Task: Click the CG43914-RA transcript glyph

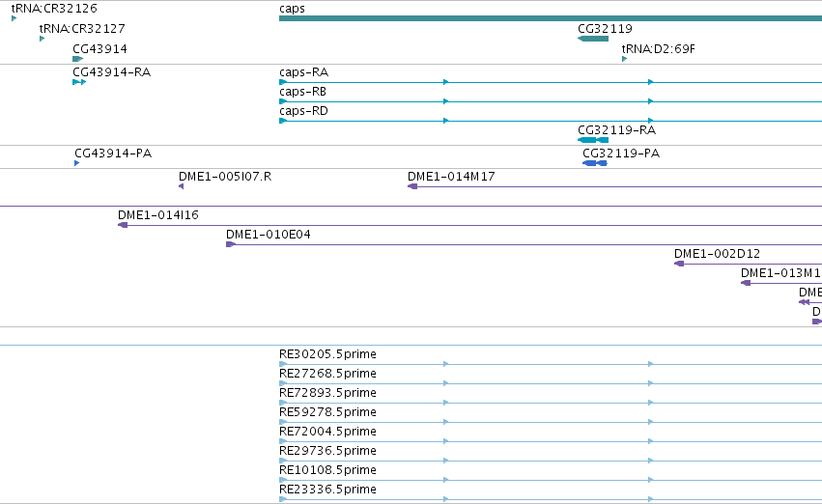Action: (x=79, y=82)
